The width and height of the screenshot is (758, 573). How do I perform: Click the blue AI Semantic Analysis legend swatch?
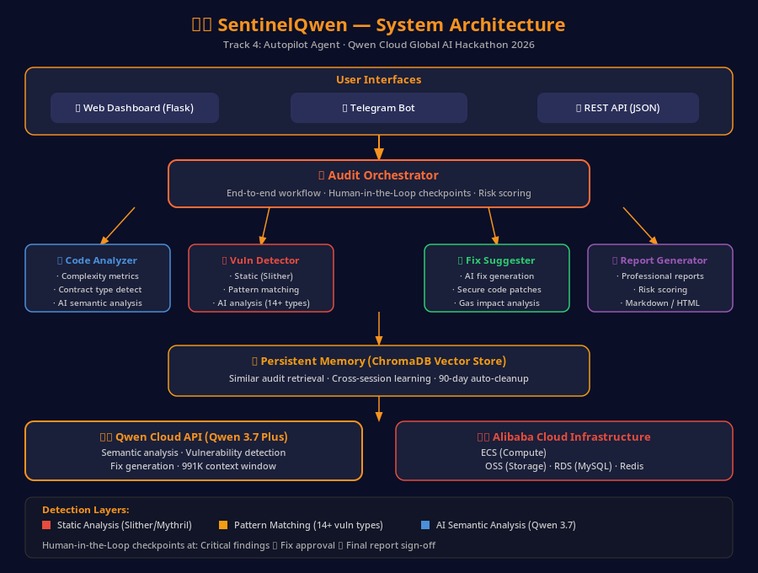(x=425, y=525)
